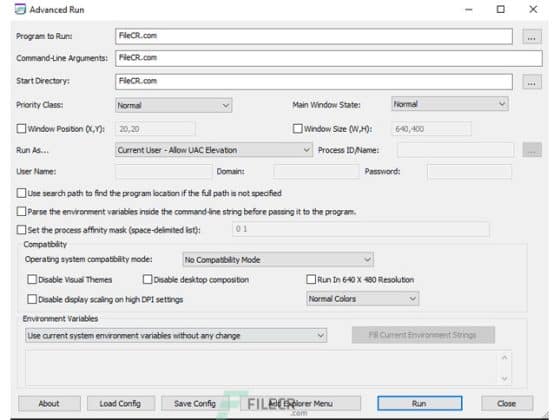Viewport: 560px width, 420px height.
Task: Click the Add Explorer Menu button
Action: (300, 404)
